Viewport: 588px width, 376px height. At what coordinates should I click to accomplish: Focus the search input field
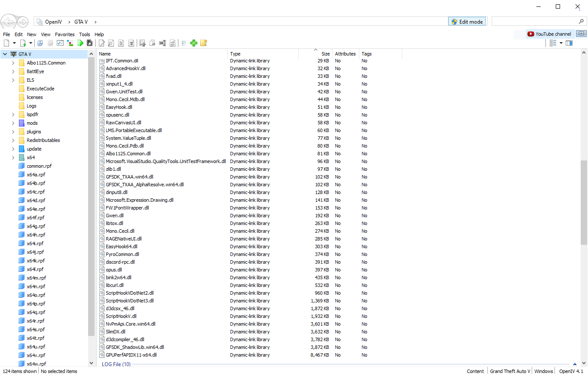click(x=534, y=22)
